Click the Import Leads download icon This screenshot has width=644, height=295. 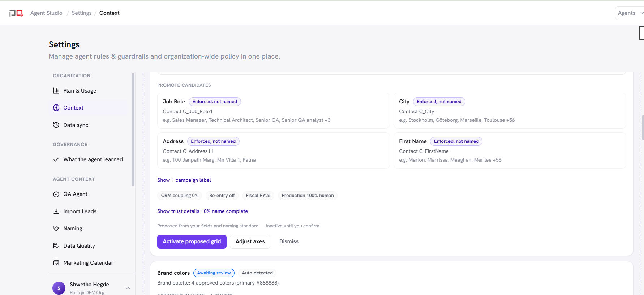point(56,211)
